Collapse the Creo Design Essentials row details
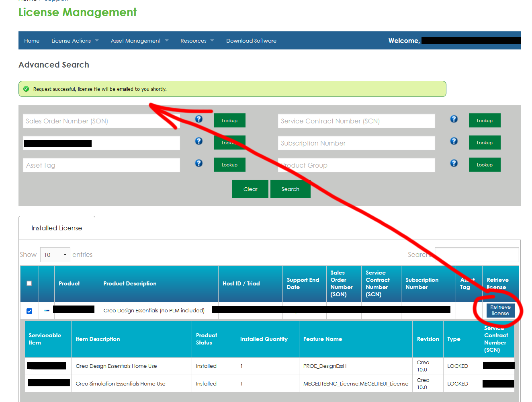The image size is (532, 402). pyautogui.click(x=46, y=310)
